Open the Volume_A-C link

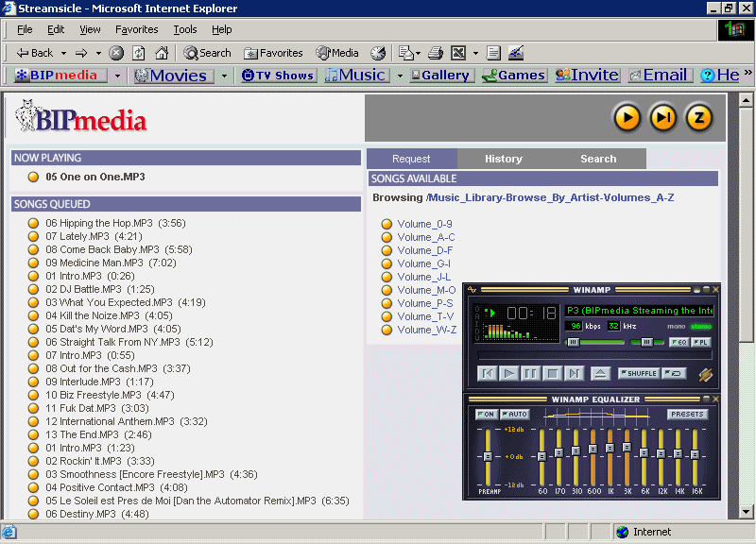click(426, 237)
